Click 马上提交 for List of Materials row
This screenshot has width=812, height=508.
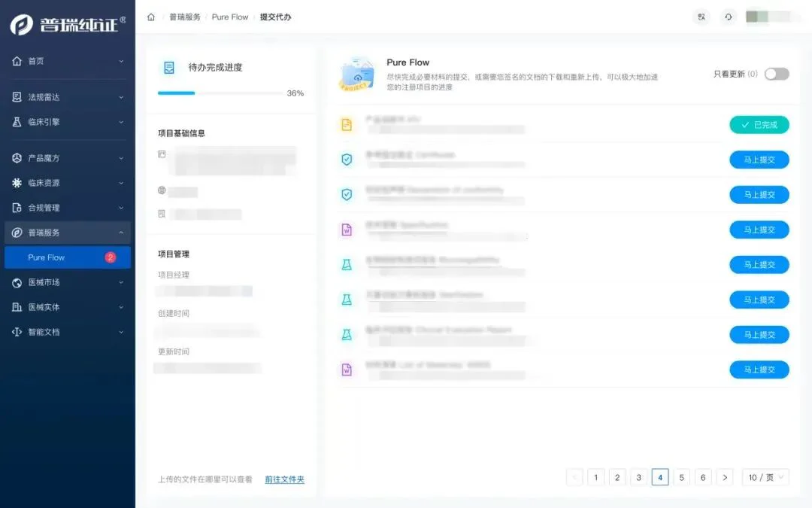(x=759, y=370)
